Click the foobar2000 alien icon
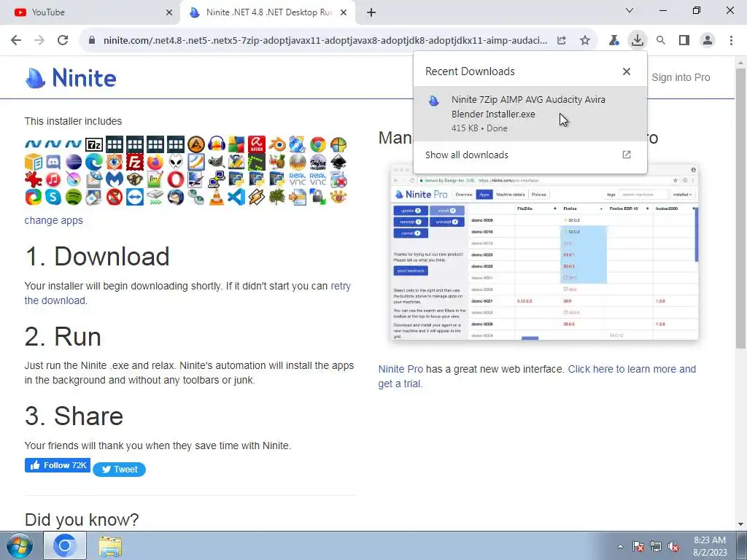The height and width of the screenshot is (560, 747). click(176, 162)
